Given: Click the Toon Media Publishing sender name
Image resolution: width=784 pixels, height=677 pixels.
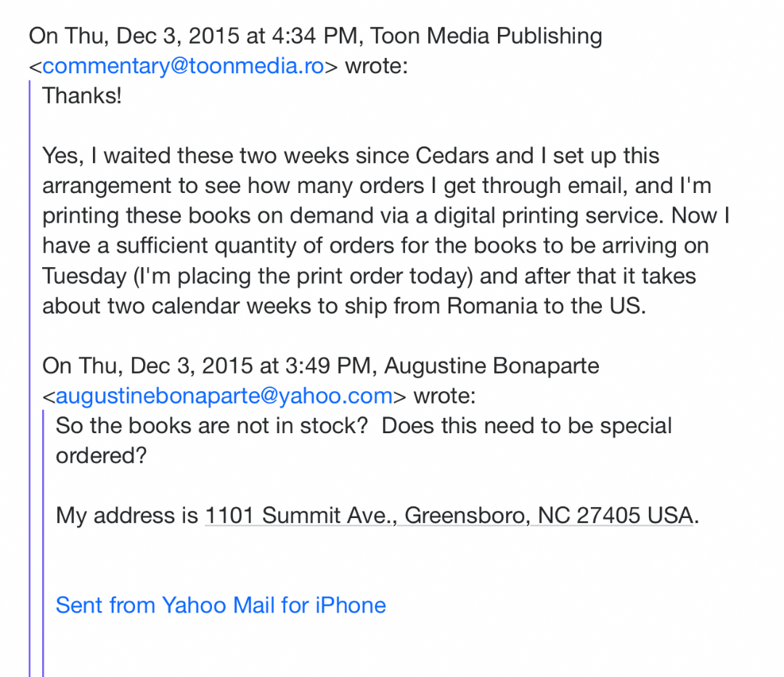Looking at the screenshot, I should click(486, 36).
